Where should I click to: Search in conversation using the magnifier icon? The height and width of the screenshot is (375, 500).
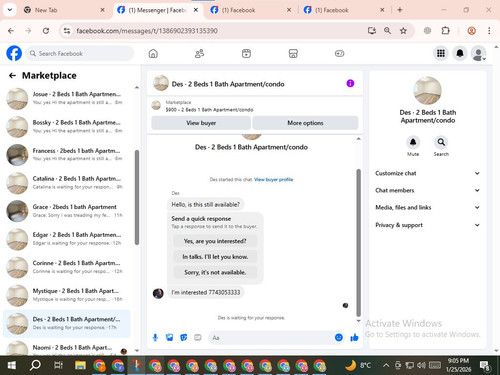pyautogui.click(x=441, y=142)
